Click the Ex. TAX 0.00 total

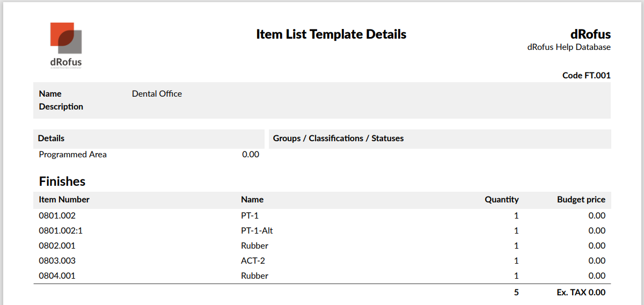581,293
